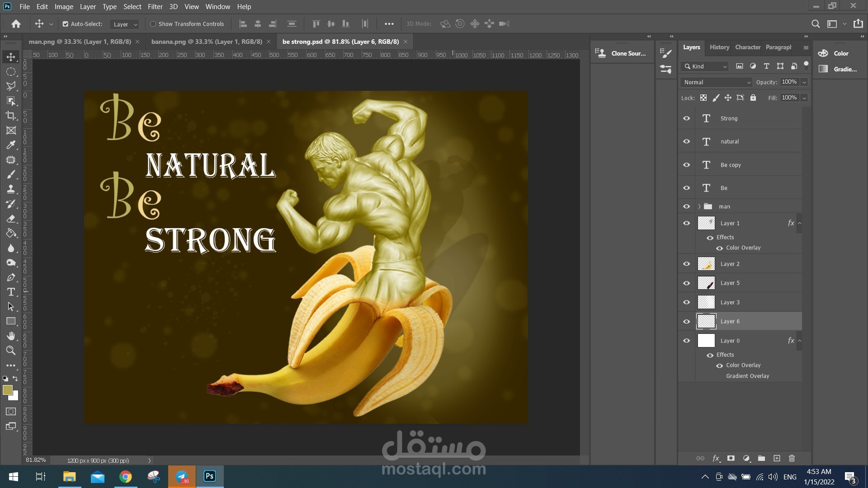This screenshot has height=488, width=868.
Task: Select the Horizontal Type tool
Action: click(x=11, y=292)
